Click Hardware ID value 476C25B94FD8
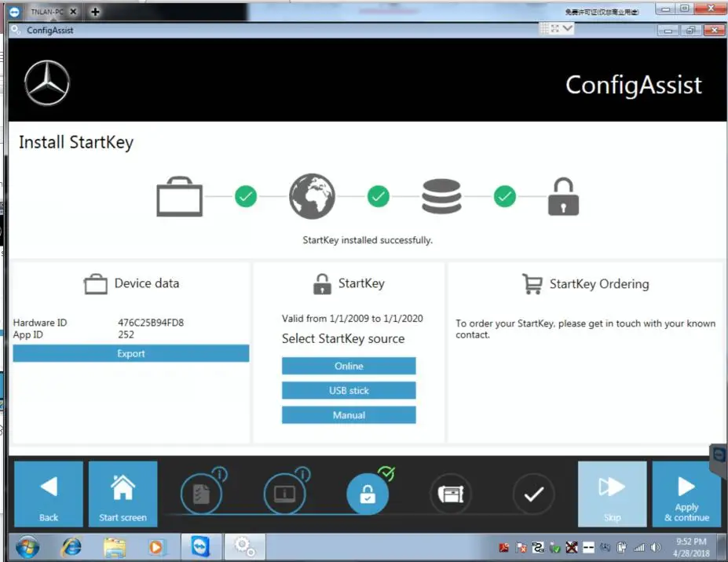 tap(151, 323)
